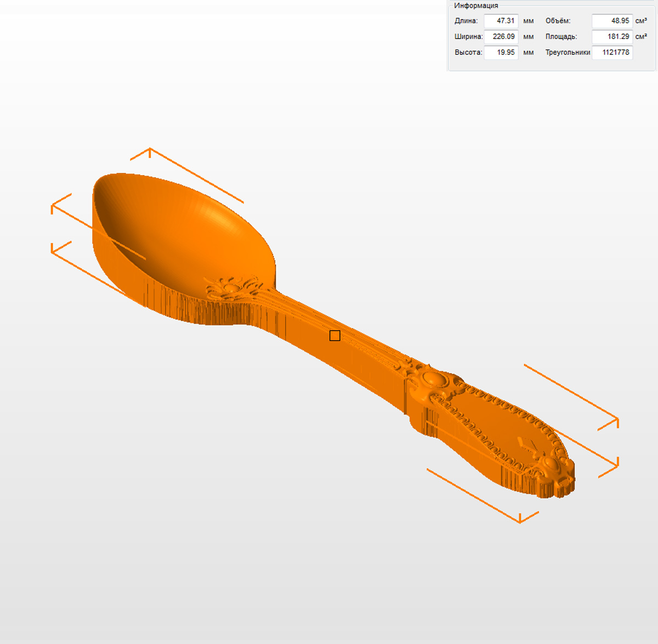This screenshot has width=658, height=644.
Task: Select the Высота field showing 19.95
Action: [x=501, y=53]
